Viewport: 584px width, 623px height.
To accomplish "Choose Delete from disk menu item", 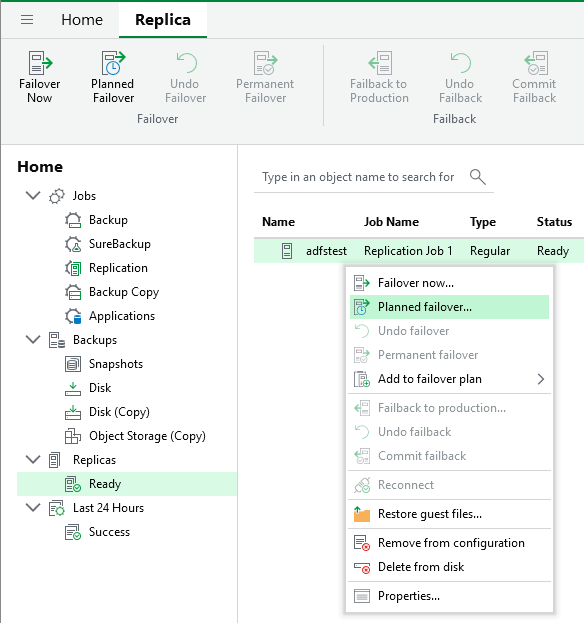I will coord(449,567).
